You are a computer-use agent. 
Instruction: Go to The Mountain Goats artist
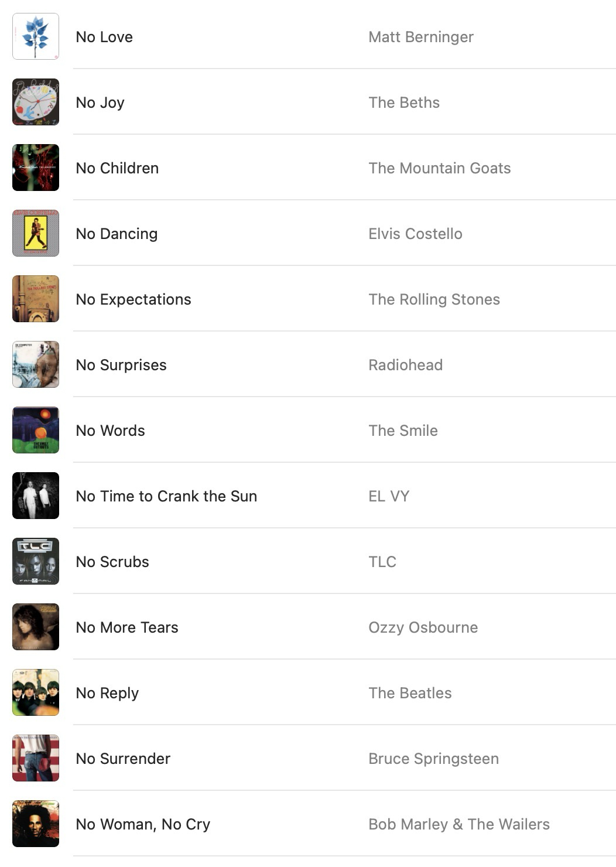440,168
